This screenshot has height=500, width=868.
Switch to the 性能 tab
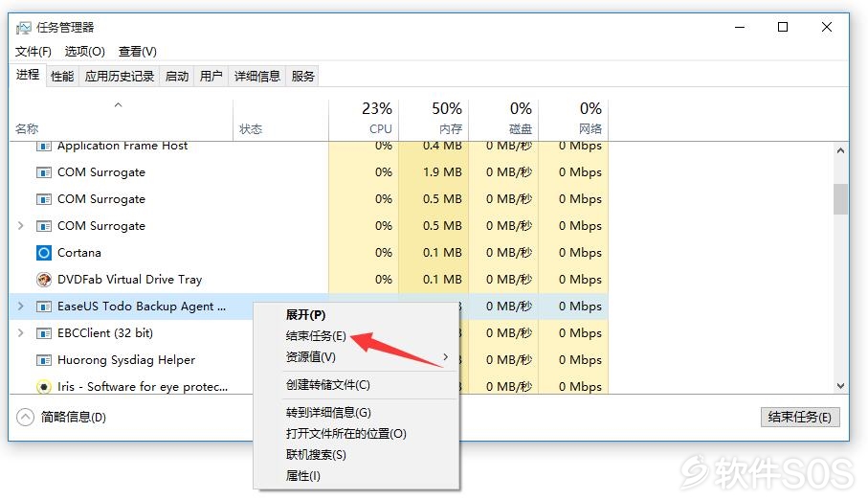[x=62, y=77]
